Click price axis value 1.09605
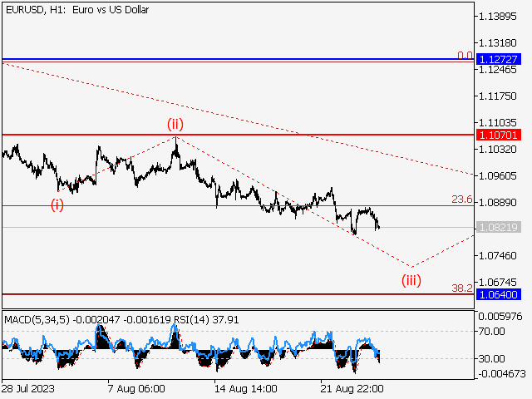The image size is (532, 399). click(x=497, y=175)
